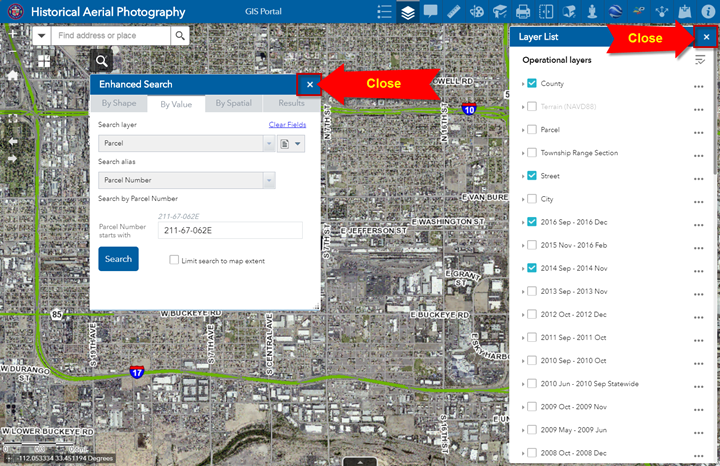Click the Layer List stack icon
The image size is (720, 466).
[407, 12]
